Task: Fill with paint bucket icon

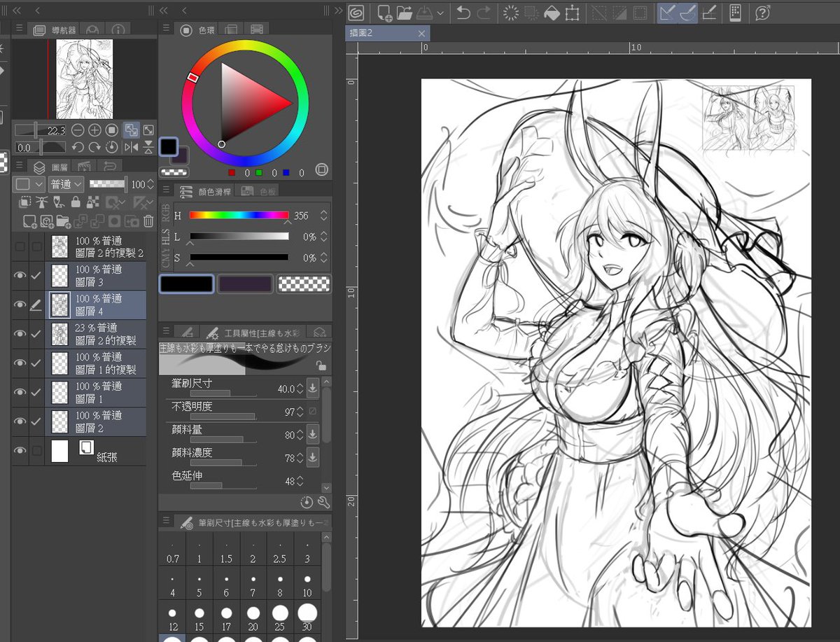Action: [552, 12]
